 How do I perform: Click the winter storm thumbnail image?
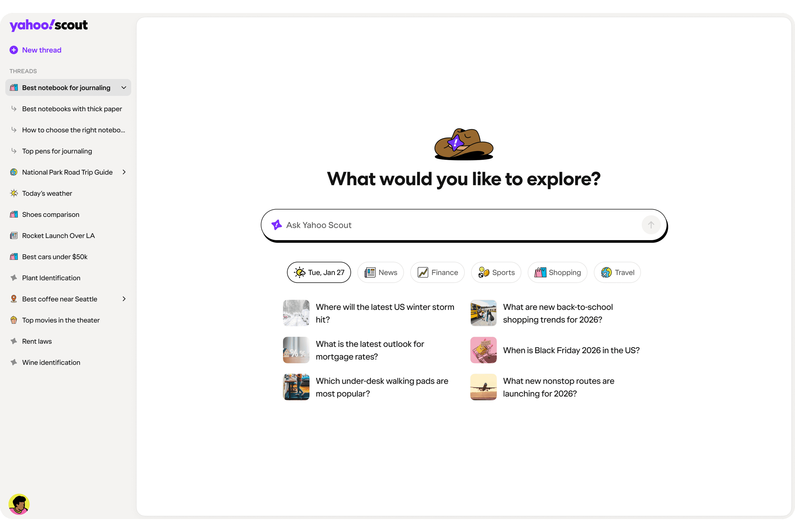296,313
